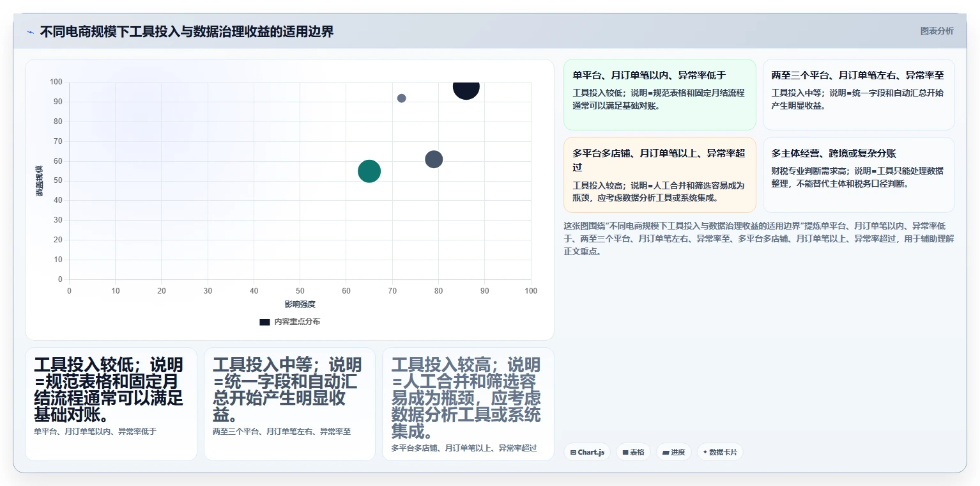Select the teal green bubble in the chart
This screenshot has height=486, width=980.
click(x=369, y=171)
